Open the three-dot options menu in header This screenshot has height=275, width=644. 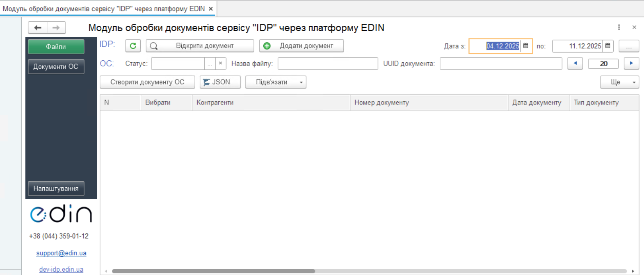(x=619, y=27)
